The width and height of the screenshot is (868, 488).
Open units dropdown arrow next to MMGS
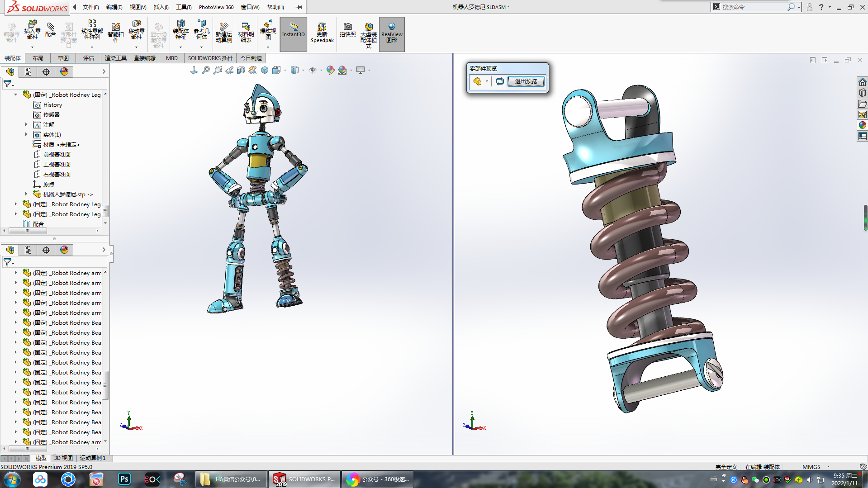tap(828, 467)
